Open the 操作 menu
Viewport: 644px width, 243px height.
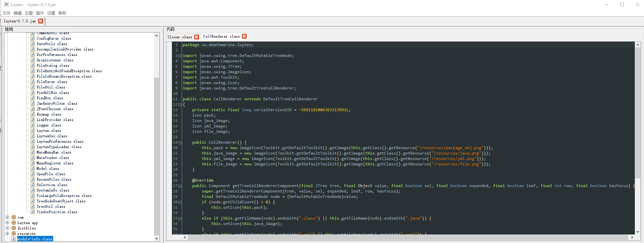pos(40,13)
